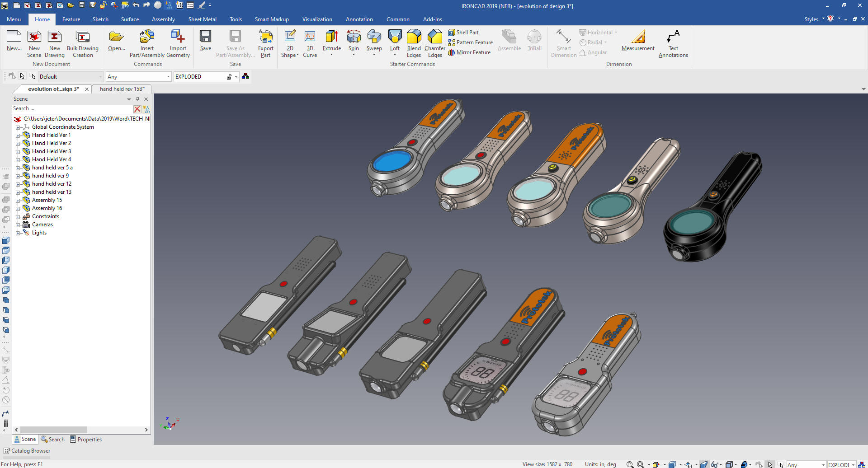Toggle the configuration lock icon beside EXPLODED
This screenshot has height=468, width=868.
tap(229, 77)
